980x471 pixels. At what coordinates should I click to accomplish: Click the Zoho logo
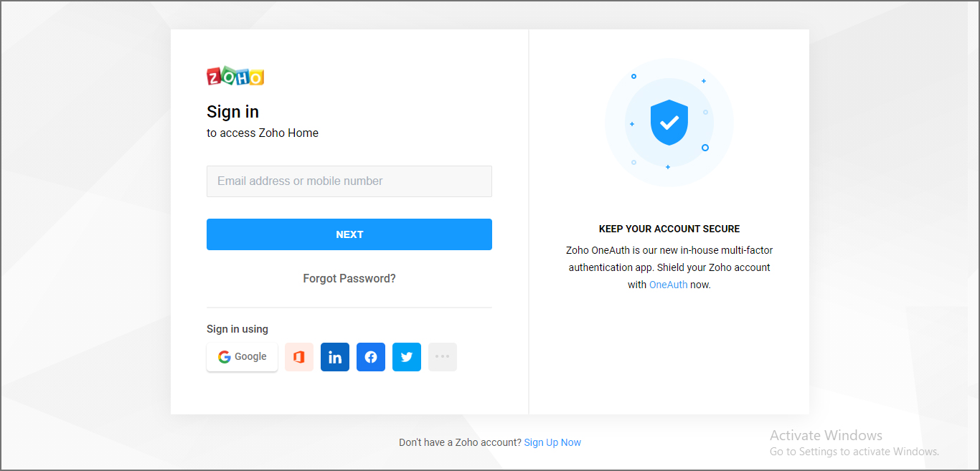[x=235, y=77]
